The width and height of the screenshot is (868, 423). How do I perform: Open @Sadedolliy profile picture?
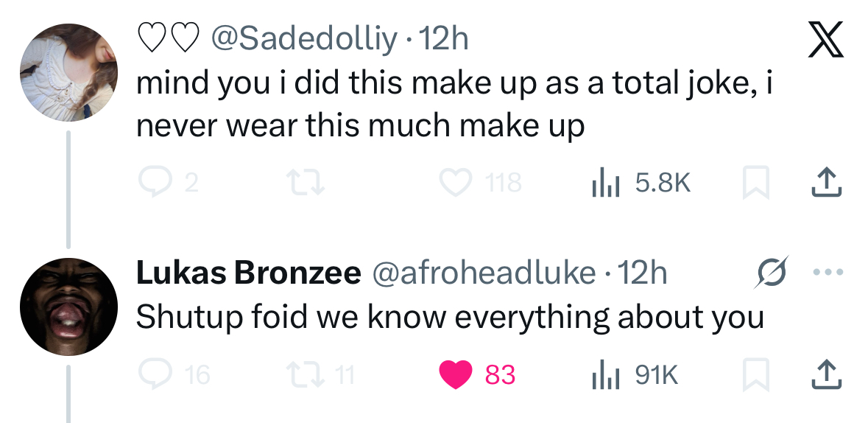(x=68, y=72)
